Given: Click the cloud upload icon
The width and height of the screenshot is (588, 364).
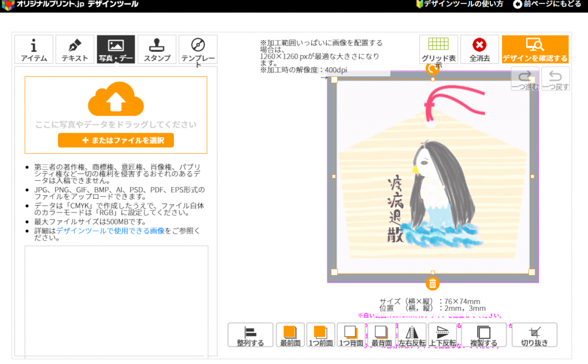Looking at the screenshot, I should (116, 99).
